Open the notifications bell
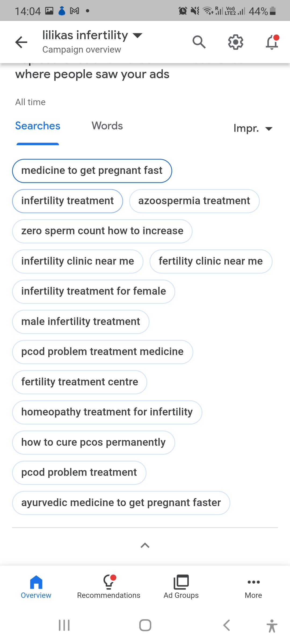This screenshot has width=290, height=644. tap(272, 42)
